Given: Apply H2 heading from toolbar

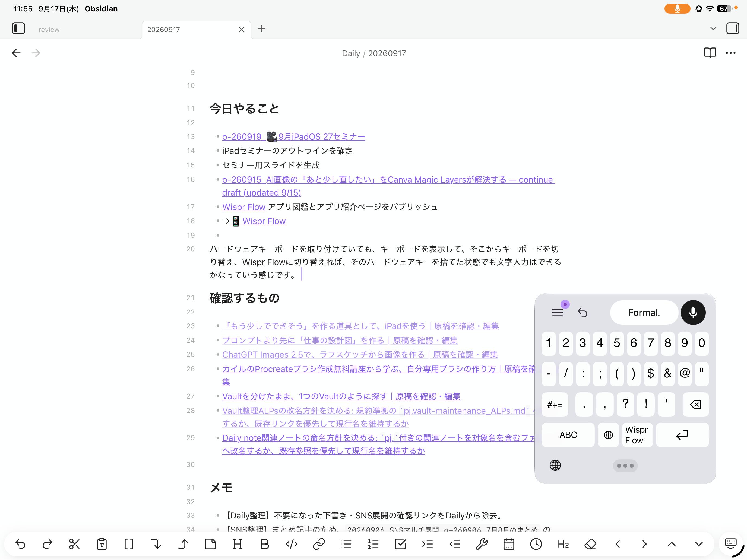Looking at the screenshot, I should 563,544.
